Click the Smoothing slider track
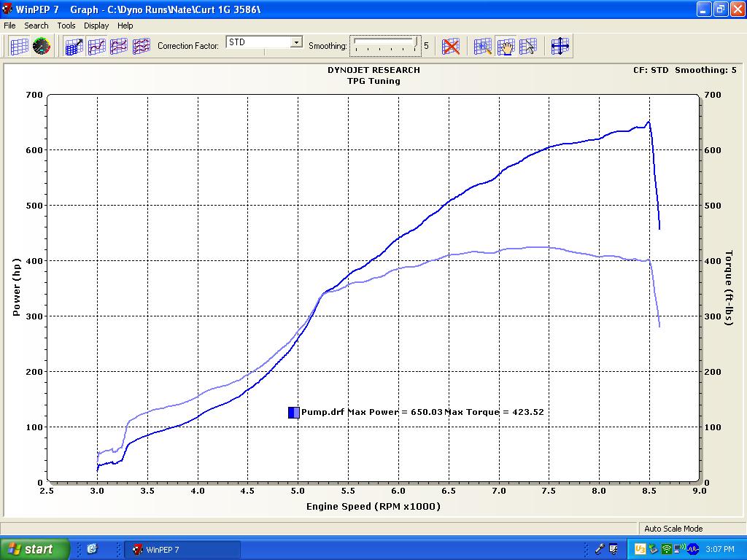 point(385,44)
